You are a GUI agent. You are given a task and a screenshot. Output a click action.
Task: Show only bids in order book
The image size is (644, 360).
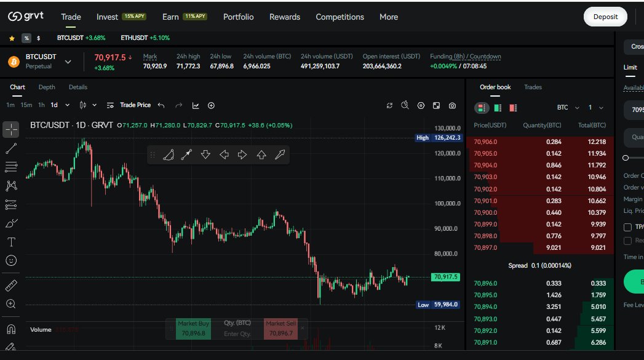[x=498, y=108]
